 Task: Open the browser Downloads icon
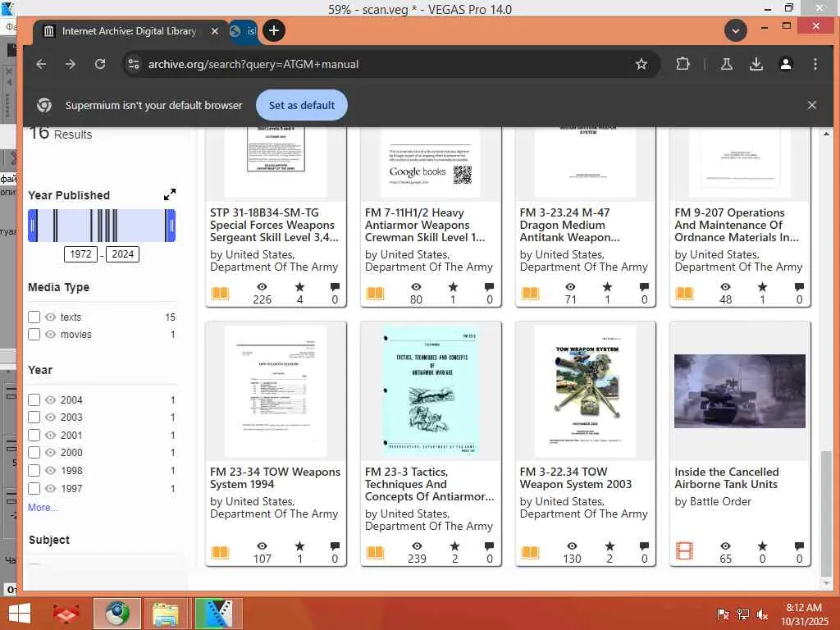[x=756, y=64]
